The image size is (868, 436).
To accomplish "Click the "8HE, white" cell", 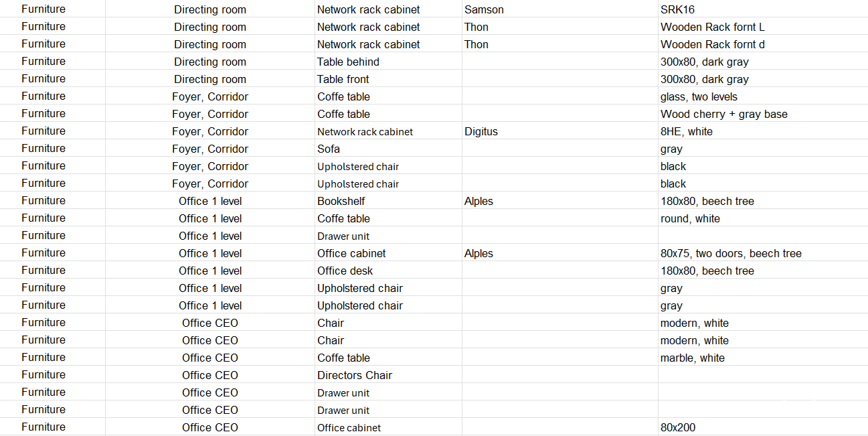I will click(x=686, y=131).
